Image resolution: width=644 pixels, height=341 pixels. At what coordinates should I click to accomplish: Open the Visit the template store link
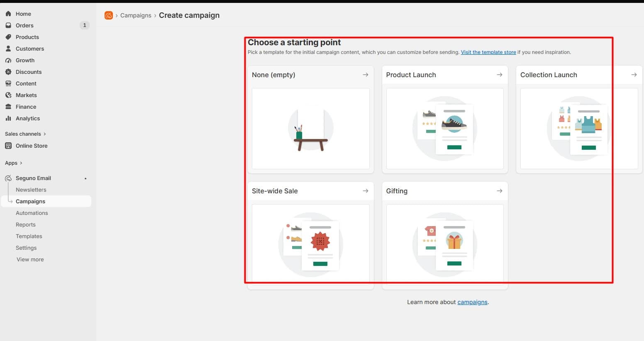pyautogui.click(x=488, y=52)
